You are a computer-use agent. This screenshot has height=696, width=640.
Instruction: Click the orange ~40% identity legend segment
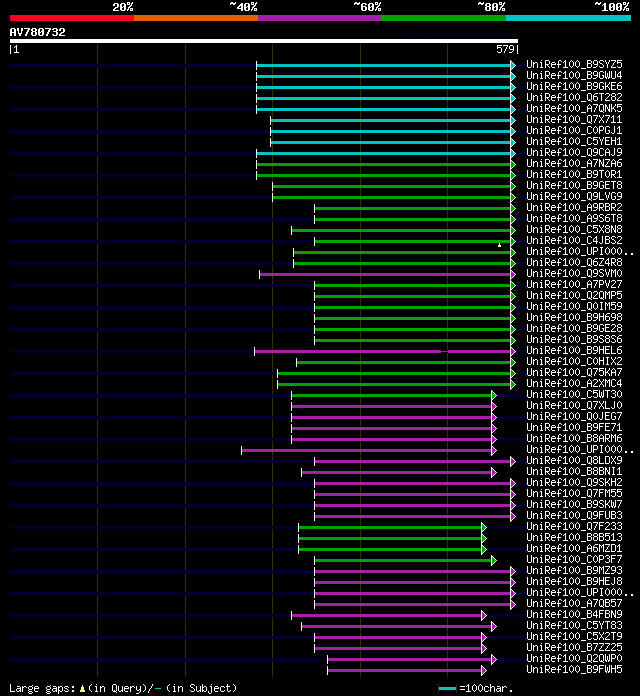(196, 18)
